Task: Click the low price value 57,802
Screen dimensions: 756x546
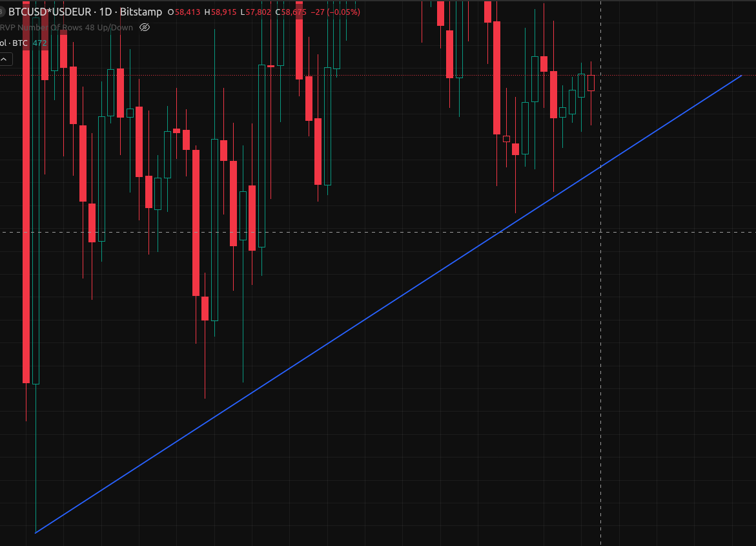Action: pos(259,12)
